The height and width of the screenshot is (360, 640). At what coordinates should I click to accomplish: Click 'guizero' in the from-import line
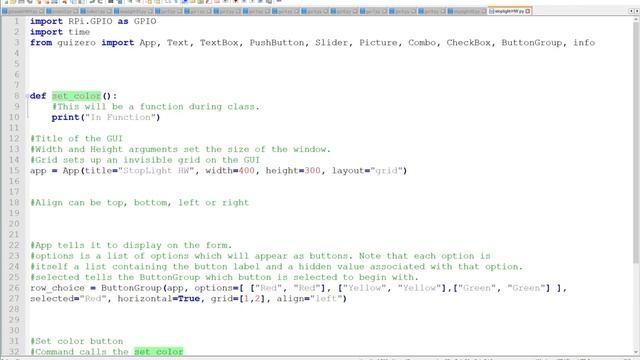(76, 42)
